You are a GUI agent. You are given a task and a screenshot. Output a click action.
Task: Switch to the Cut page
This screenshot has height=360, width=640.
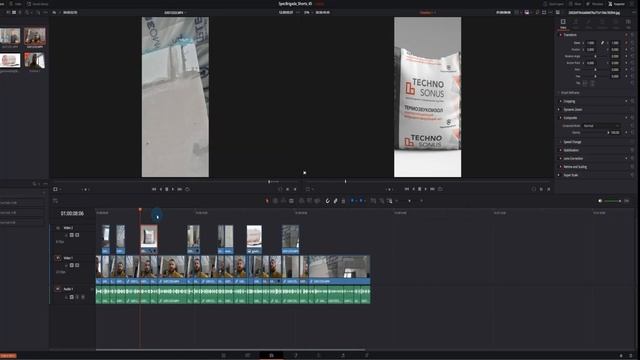coord(247,356)
